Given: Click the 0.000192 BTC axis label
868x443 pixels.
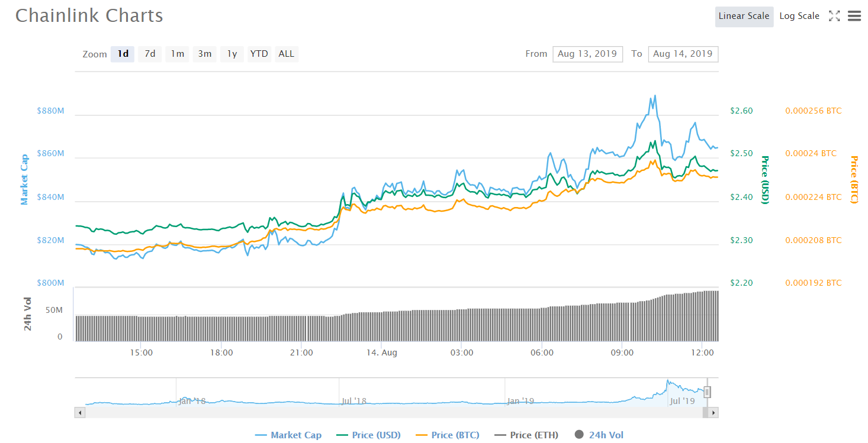Looking at the screenshot, I should pos(814,283).
